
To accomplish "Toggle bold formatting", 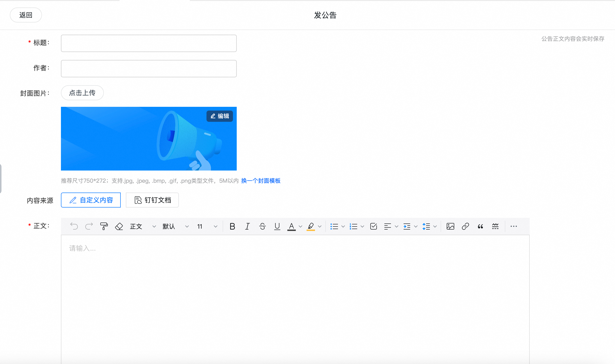I will 232,226.
